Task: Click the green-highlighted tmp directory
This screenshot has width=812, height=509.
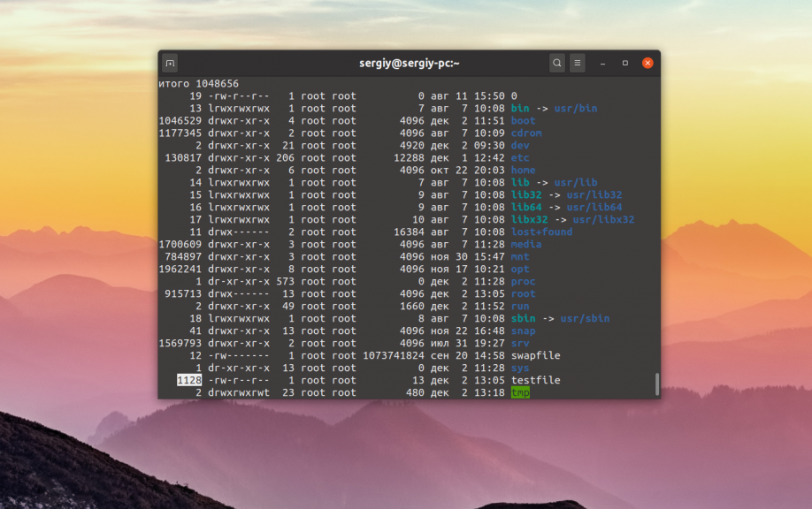Action: [x=520, y=392]
